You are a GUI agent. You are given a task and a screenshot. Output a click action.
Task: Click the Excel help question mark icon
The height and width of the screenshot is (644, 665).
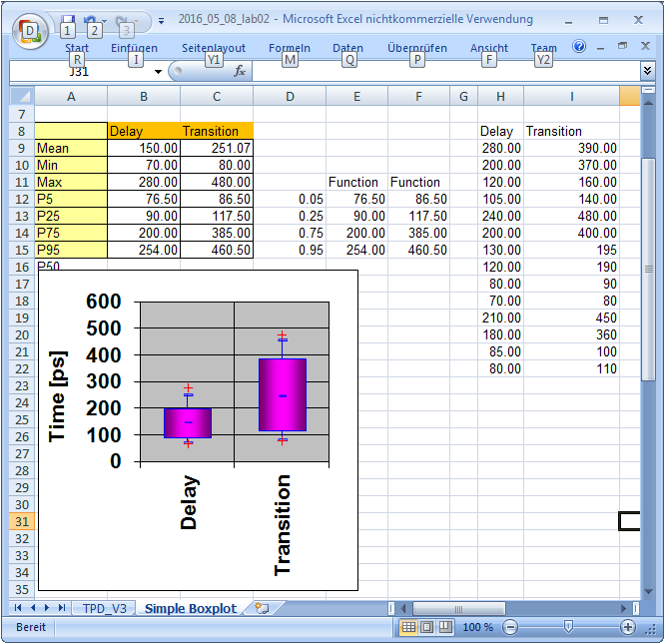(579, 46)
